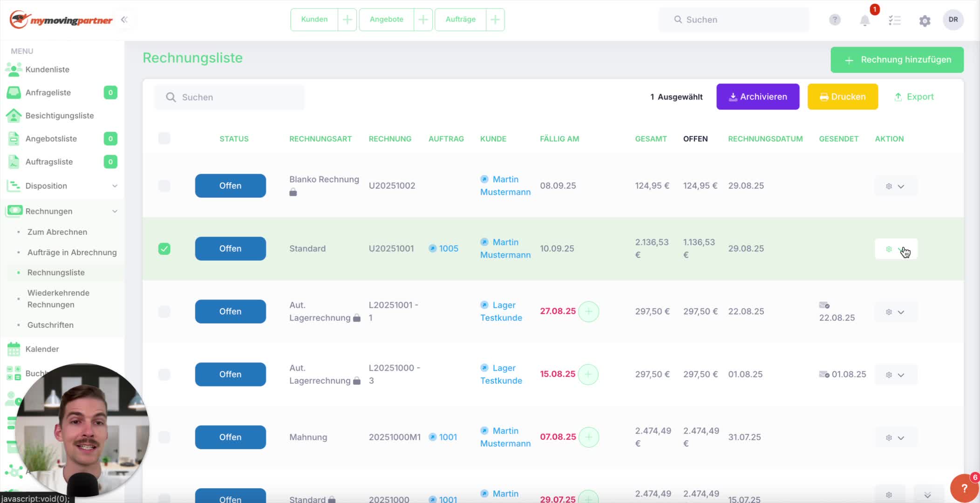Open action dropdown for invoice L20251001 - 1
The image size is (980, 503).
click(x=896, y=312)
